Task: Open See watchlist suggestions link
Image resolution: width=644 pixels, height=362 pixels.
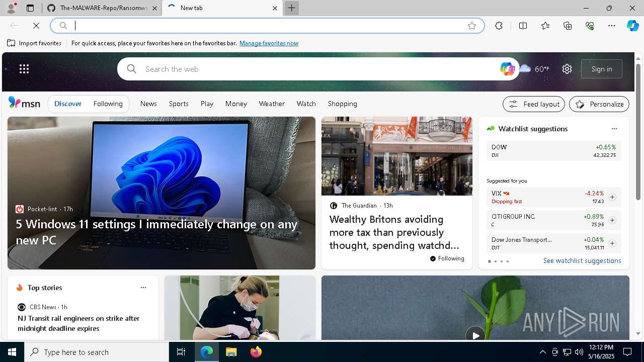Action: pos(582,260)
